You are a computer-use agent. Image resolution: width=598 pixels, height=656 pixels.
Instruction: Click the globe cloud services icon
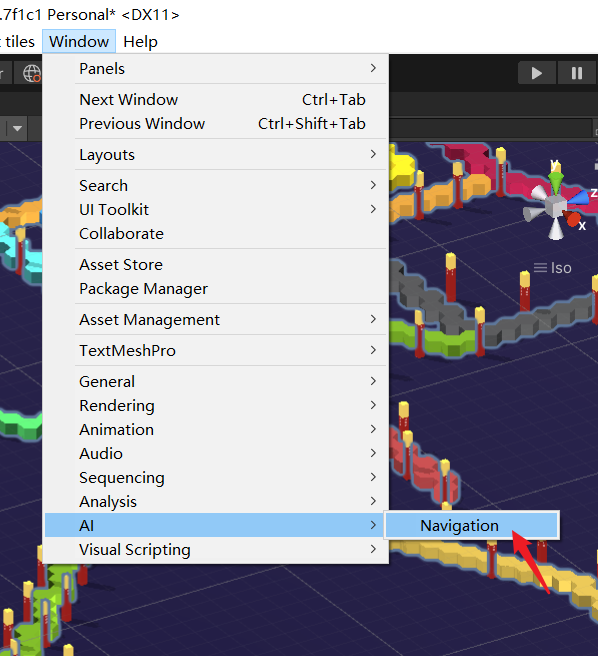tap(32, 74)
